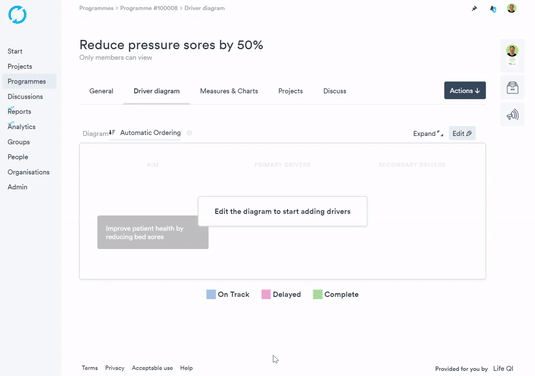Open the Acceptable use footer link
Image resolution: width=535 pixels, height=376 pixels.
coord(152,368)
